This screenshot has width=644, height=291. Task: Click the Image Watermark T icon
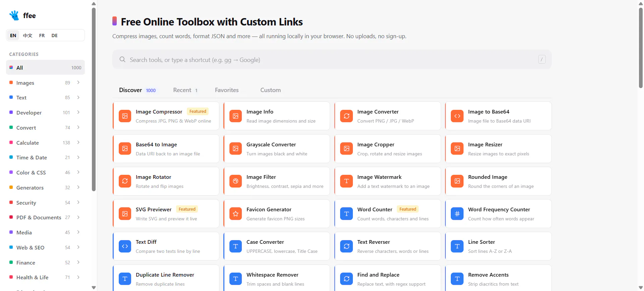pos(346,181)
